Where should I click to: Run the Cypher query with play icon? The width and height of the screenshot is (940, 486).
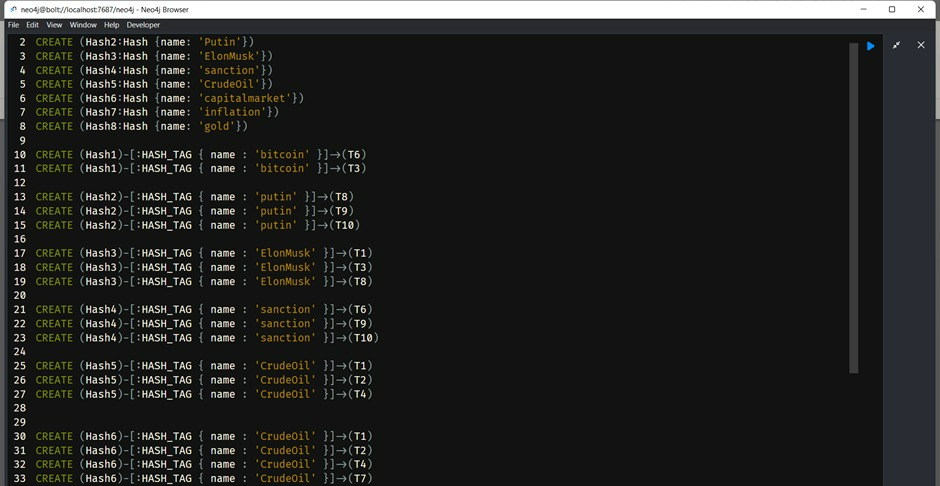pyautogui.click(x=870, y=46)
